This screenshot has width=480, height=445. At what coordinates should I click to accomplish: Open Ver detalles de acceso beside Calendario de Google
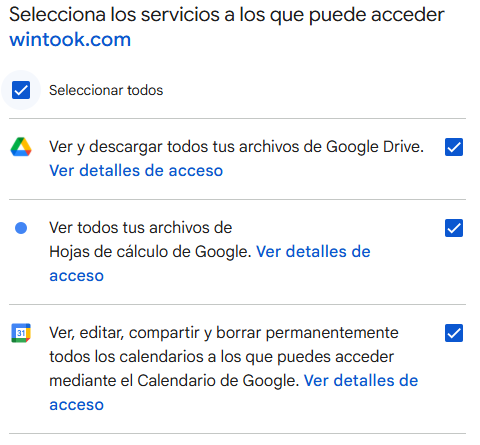pyautogui.click(x=361, y=380)
